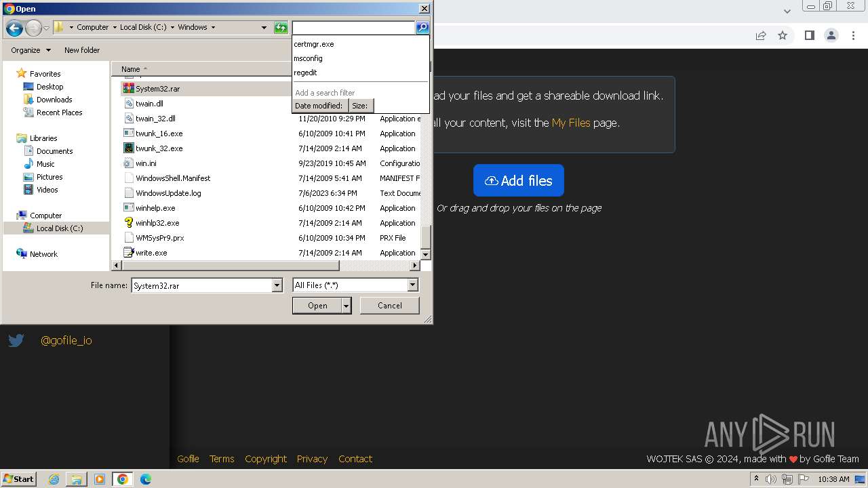
Task: Select Desktop under Favorites
Action: pyautogui.click(x=43, y=87)
